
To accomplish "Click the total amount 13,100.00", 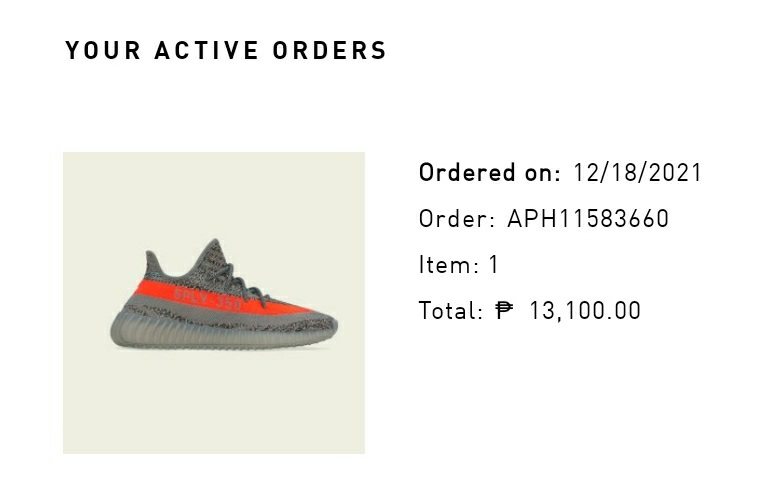I will pos(585,311).
